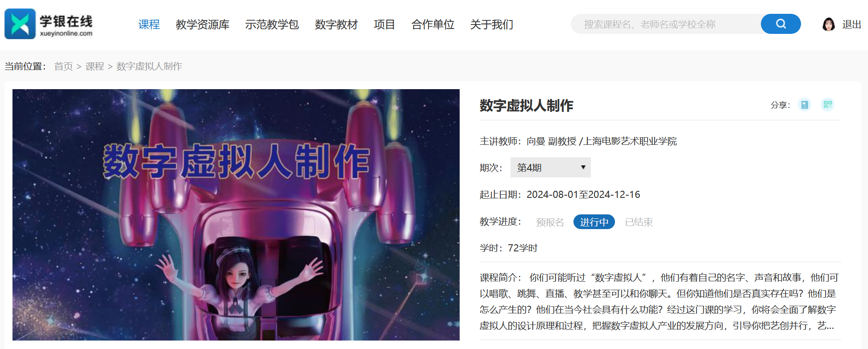
Task: Click the 数字虚拟人制作 course cover image
Action: [236, 215]
